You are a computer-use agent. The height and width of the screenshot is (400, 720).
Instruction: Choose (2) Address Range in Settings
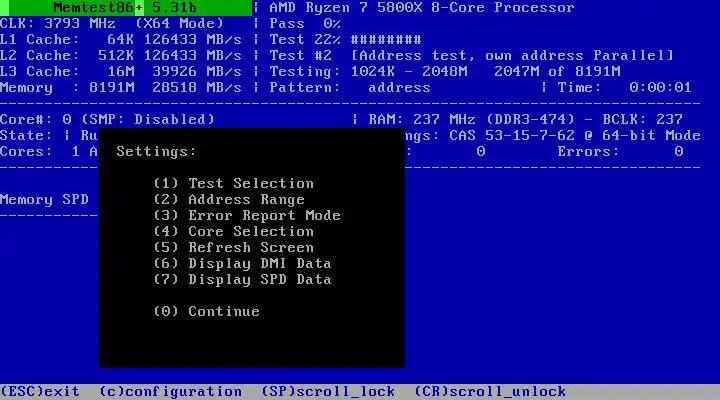click(x=229, y=199)
